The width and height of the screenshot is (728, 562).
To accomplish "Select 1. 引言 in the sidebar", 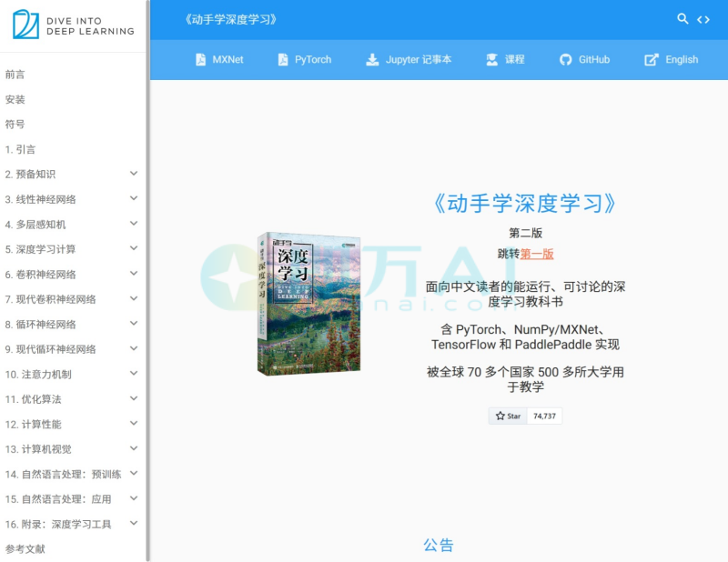I will coord(24,149).
